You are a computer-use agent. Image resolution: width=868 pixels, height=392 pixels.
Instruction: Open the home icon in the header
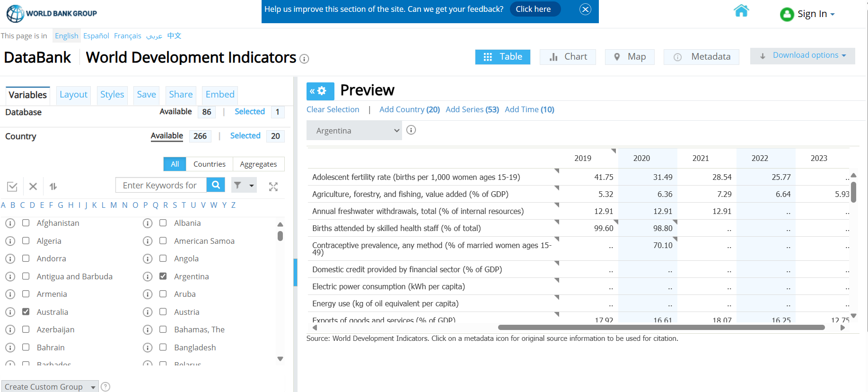[x=741, y=10]
